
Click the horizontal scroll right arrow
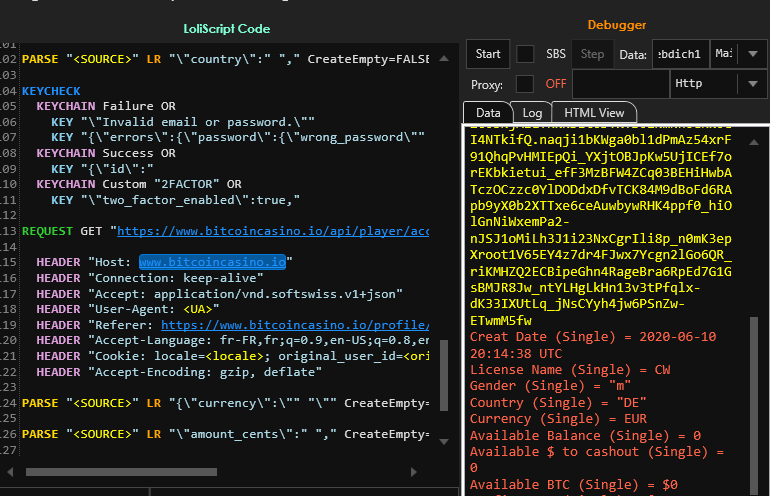coord(413,472)
